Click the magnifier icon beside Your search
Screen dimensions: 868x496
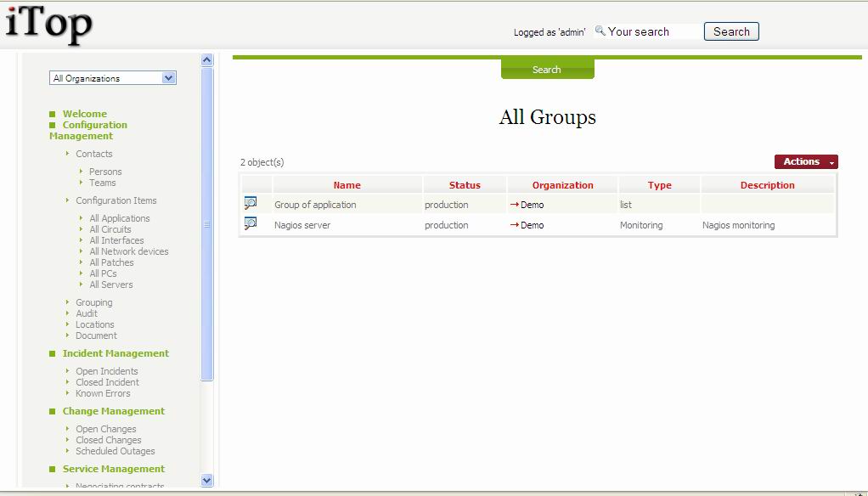pos(600,31)
